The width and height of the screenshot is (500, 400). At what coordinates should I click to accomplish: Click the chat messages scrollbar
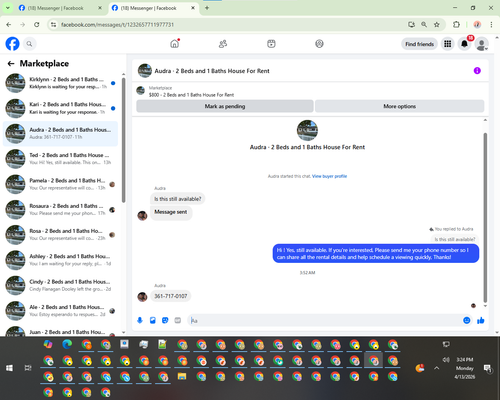(x=485, y=218)
